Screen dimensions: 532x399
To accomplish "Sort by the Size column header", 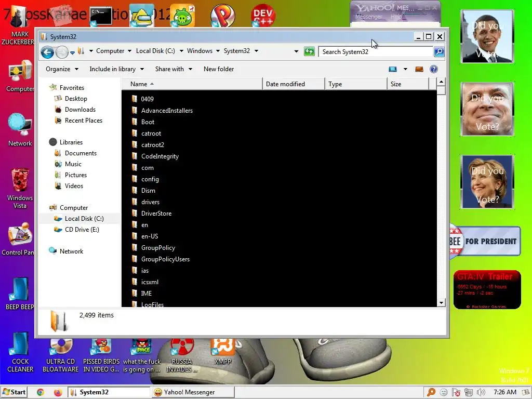I will coord(408,84).
